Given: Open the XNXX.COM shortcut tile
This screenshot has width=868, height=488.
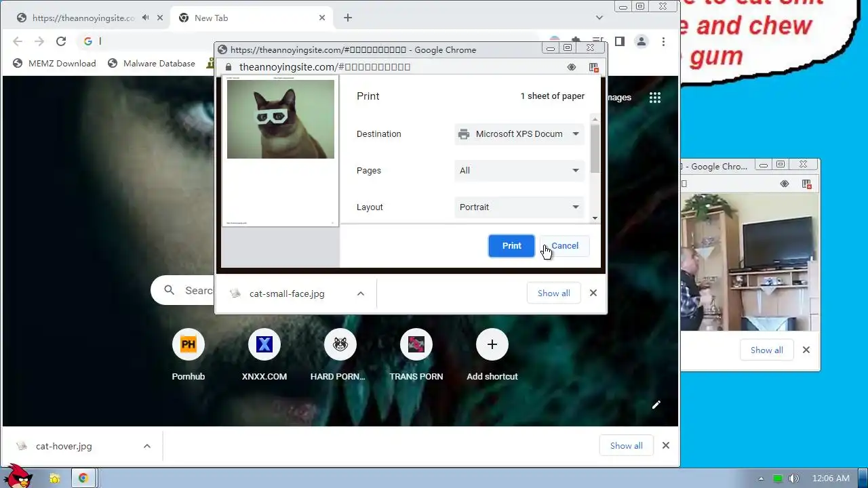Looking at the screenshot, I should tap(264, 354).
